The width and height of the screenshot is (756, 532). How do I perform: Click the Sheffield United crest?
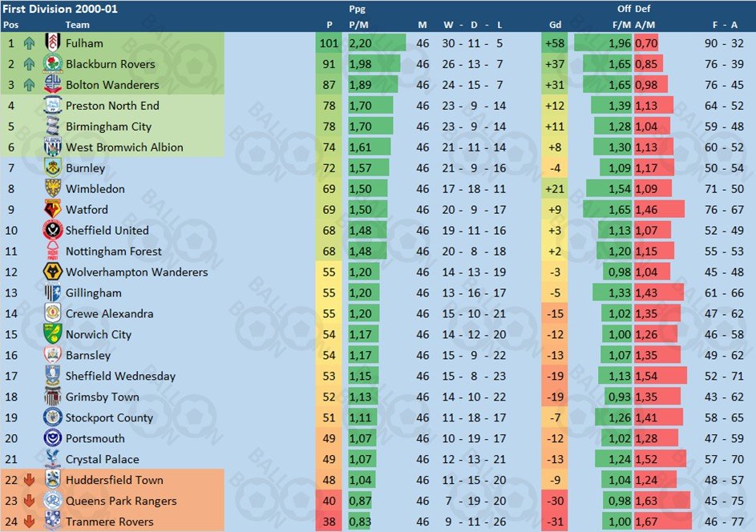point(53,230)
